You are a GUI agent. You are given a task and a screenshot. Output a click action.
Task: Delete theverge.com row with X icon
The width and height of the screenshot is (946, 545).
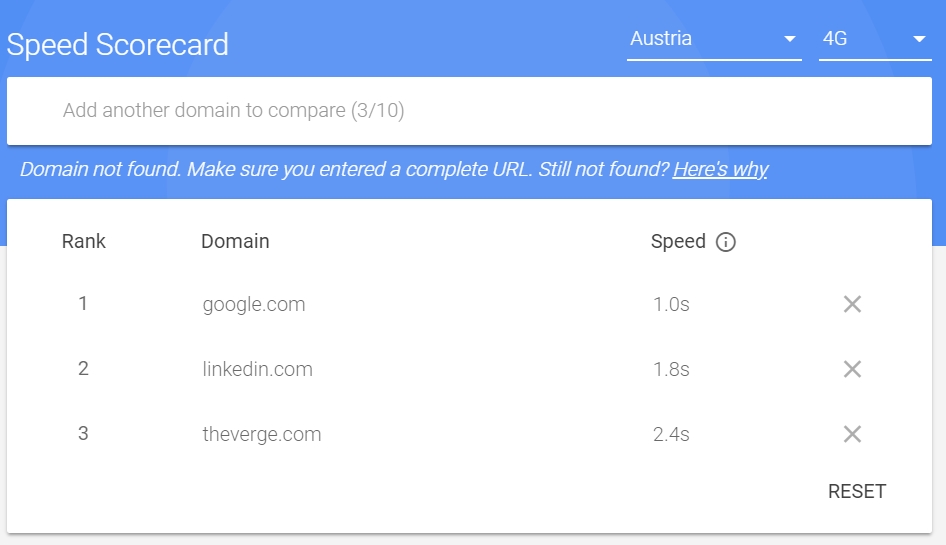point(852,434)
